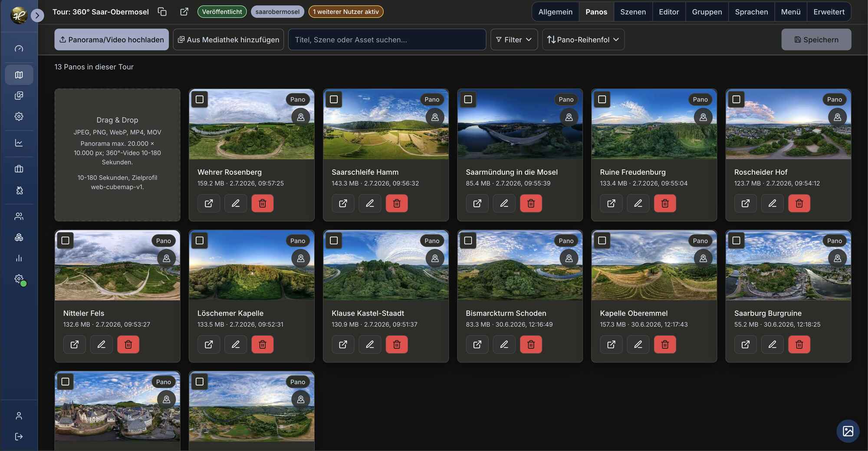Tick the Klause Kastel-Staadt checkbox

[x=334, y=240]
